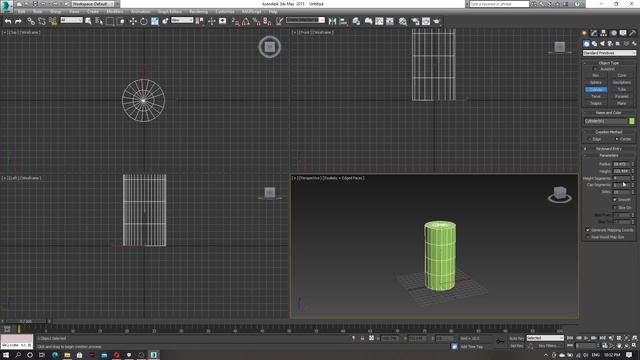Open the Modify panel tab
640x360 pixels.
coord(594,33)
